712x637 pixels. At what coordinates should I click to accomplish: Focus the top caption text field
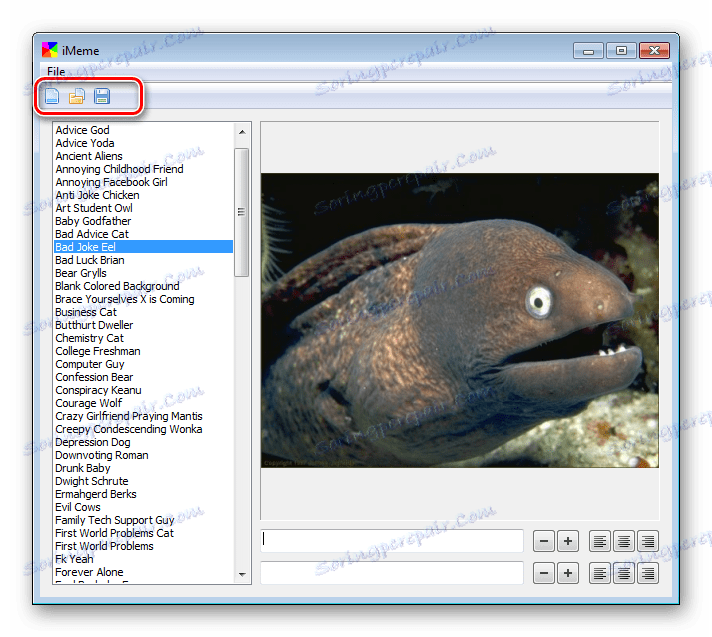point(392,541)
